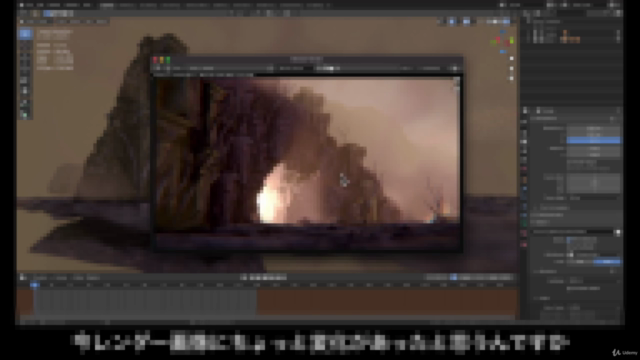Click the 3D viewport navigation gizmo
The height and width of the screenshot is (360, 640).
click(x=503, y=41)
